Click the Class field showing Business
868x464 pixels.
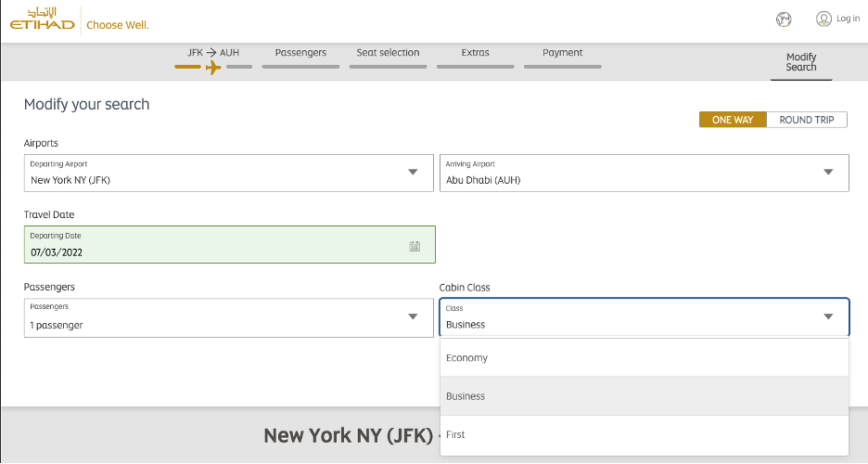pyautogui.click(x=645, y=317)
